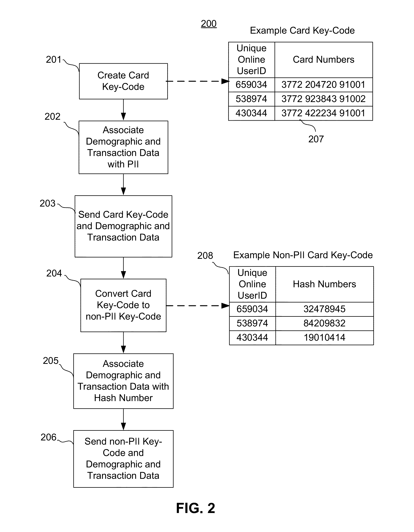Expand the Unique Online UserID column
Image resolution: width=414 pixels, height=532 pixels.
(x=273, y=56)
